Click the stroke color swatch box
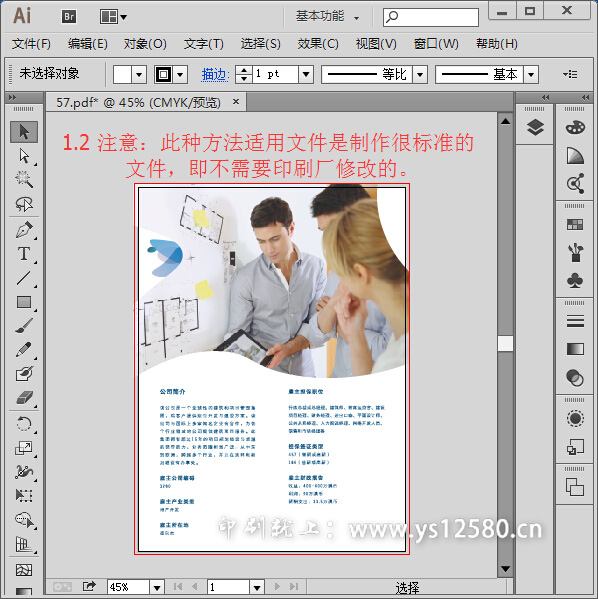The image size is (598, 599). [x=163, y=74]
